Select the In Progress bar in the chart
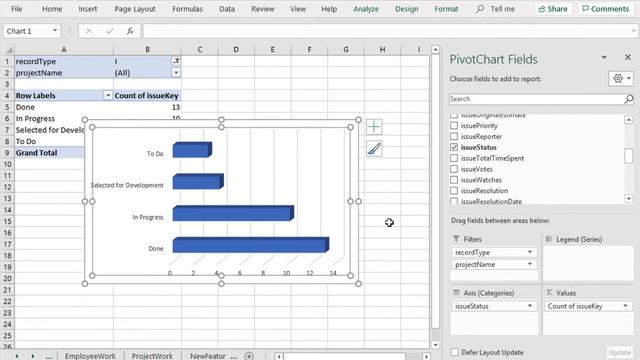This screenshot has width=640, height=360. (233, 213)
